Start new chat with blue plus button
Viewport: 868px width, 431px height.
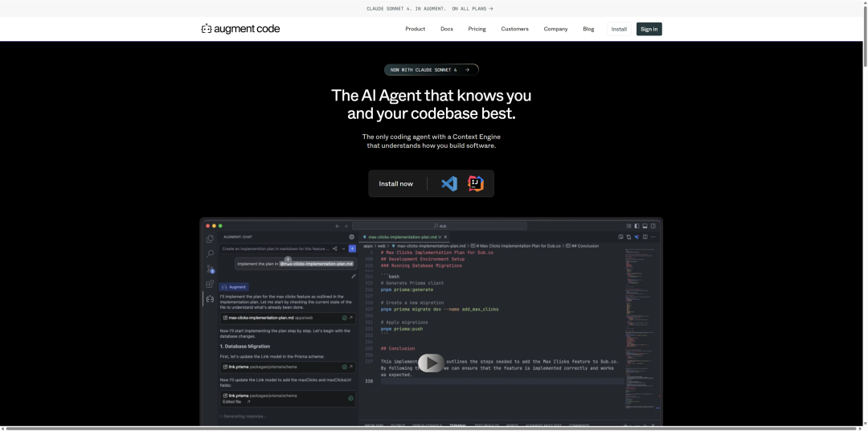(x=352, y=248)
